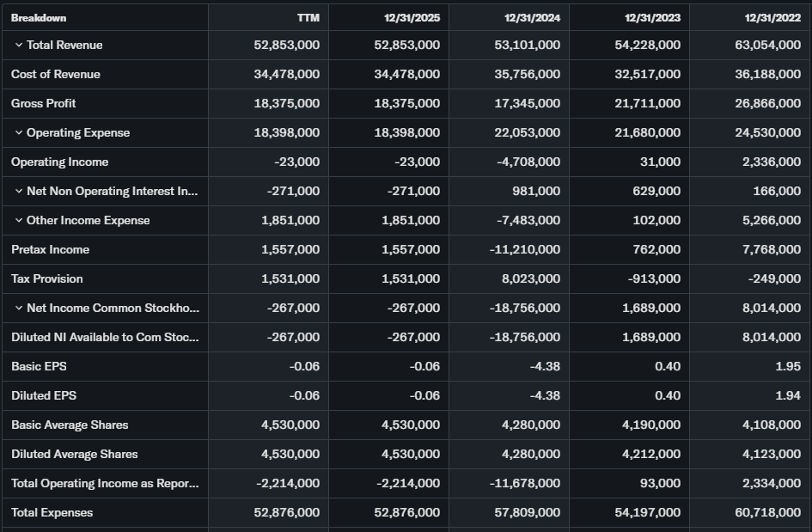Screen dimensions: 812x532
Task: Collapse the Total Revenue row chevron
Action: tap(18, 45)
